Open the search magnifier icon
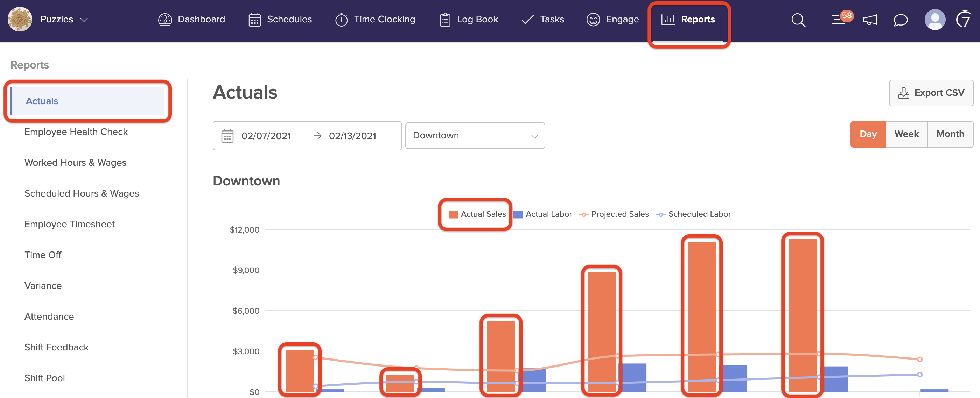 [798, 20]
